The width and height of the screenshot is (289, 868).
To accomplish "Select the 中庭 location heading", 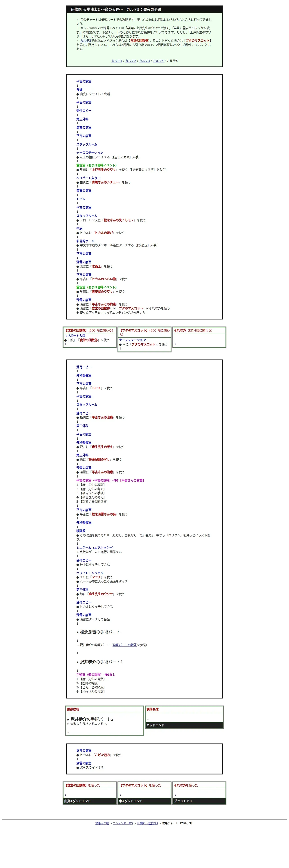I will (x=79, y=228).
